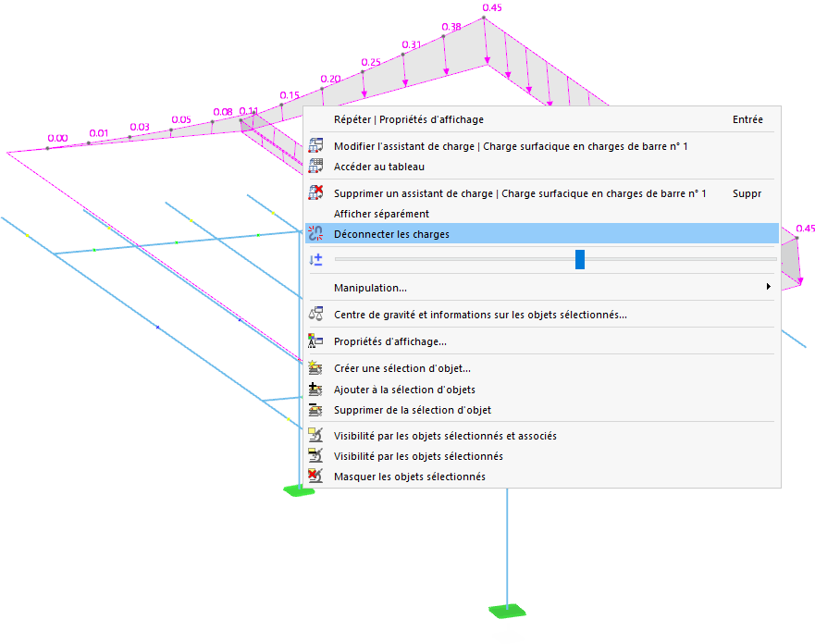Viewport: 815px width, 644px height.
Task: Click the Masquer les objets sélectionnés icon
Action: tap(315, 477)
